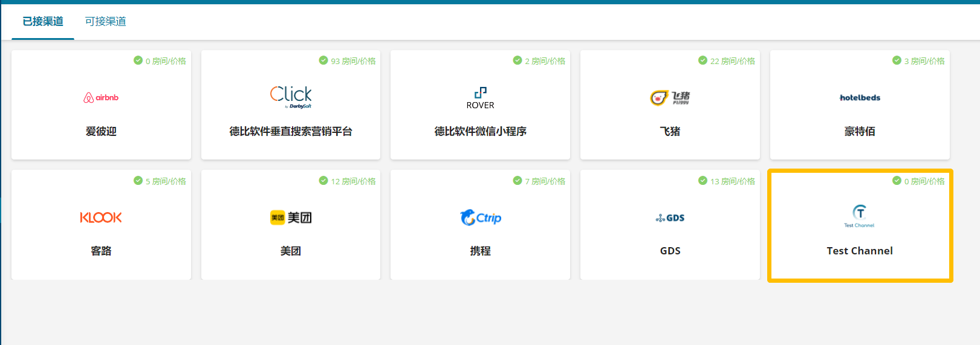Click green check beside 93 房间/价格

click(x=323, y=60)
